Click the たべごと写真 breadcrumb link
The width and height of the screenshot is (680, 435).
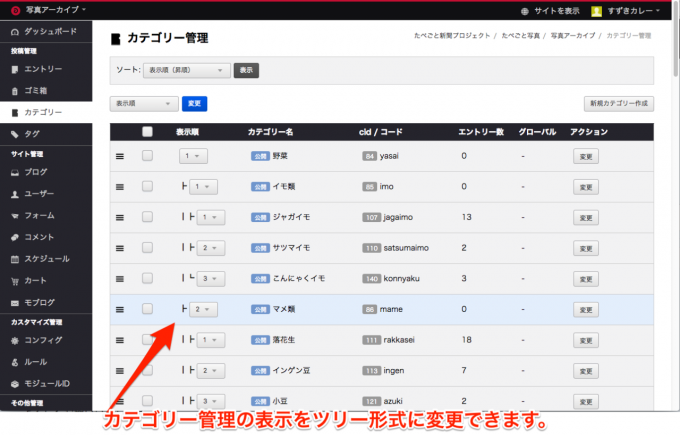click(521, 36)
